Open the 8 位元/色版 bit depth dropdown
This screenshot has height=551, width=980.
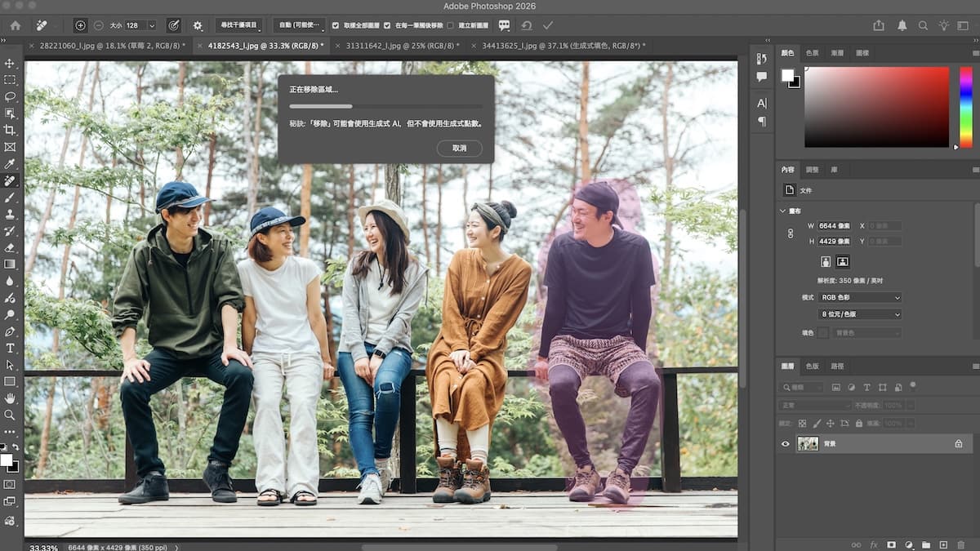(x=860, y=314)
